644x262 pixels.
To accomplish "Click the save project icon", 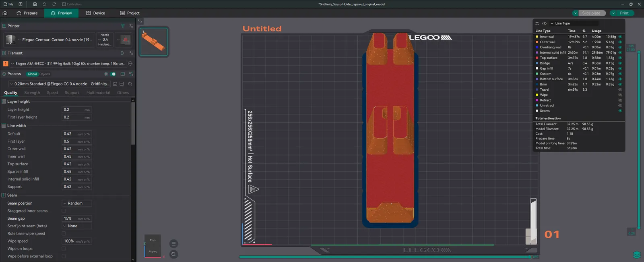I will coord(35,4).
